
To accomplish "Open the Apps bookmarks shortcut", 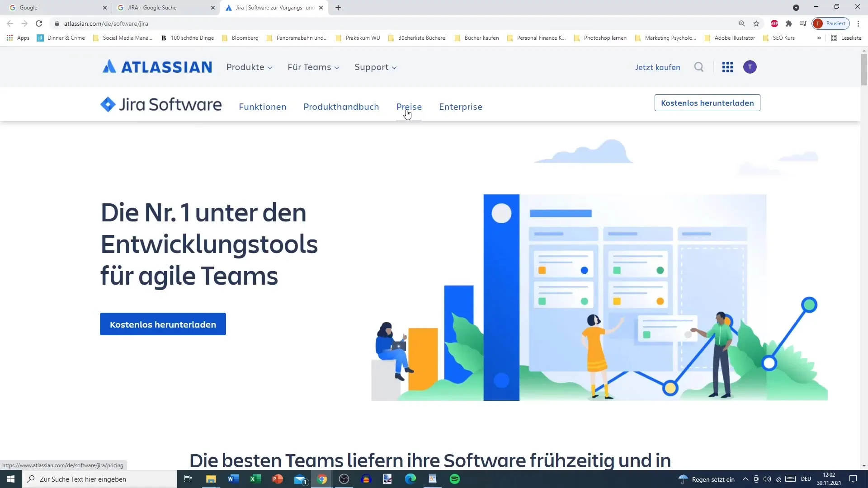I will pos(18,38).
